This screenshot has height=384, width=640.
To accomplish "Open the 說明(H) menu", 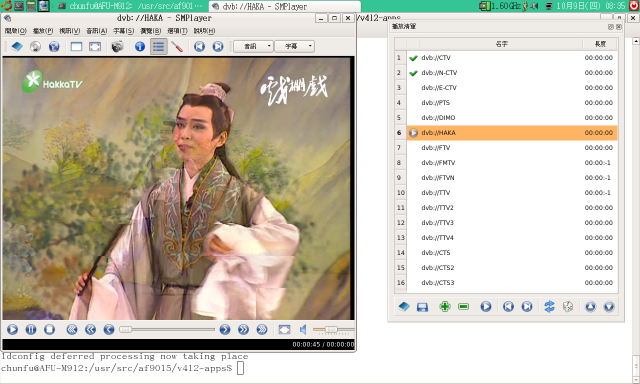I will coord(204,31).
